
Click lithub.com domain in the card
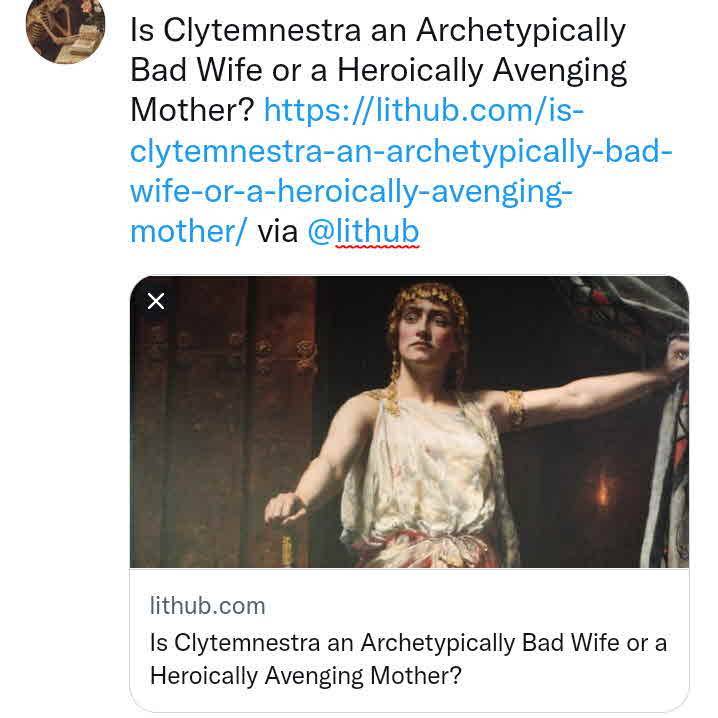(207, 605)
